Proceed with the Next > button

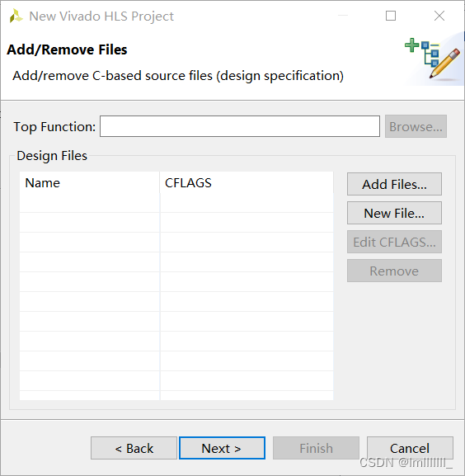pos(222,448)
